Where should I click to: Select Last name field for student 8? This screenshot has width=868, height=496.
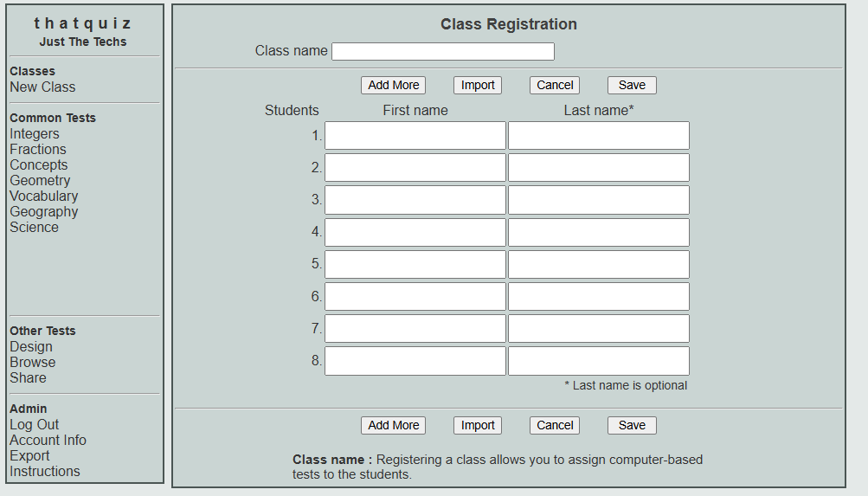point(599,361)
